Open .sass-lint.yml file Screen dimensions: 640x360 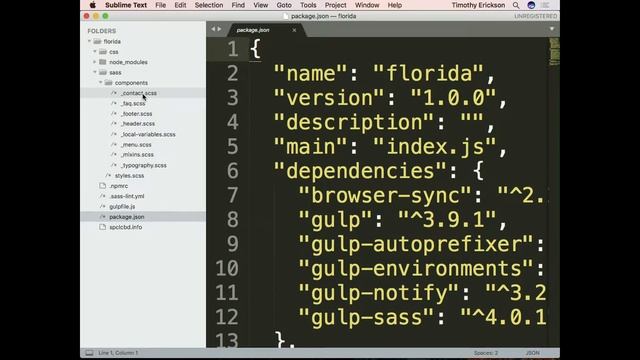pos(127,196)
